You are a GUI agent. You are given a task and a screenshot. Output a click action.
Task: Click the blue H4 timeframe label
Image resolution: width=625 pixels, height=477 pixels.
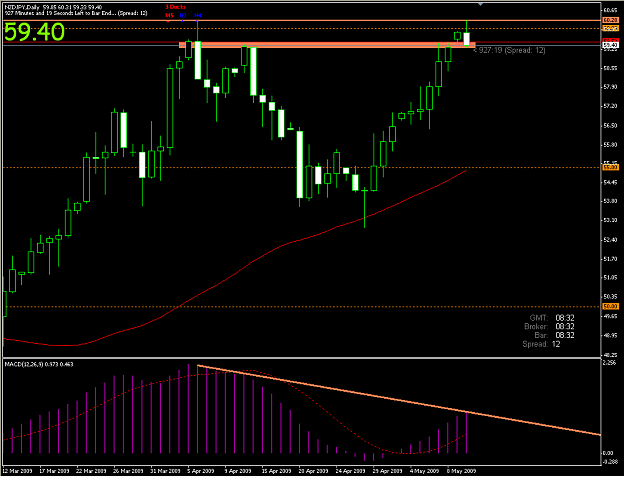click(198, 15)
